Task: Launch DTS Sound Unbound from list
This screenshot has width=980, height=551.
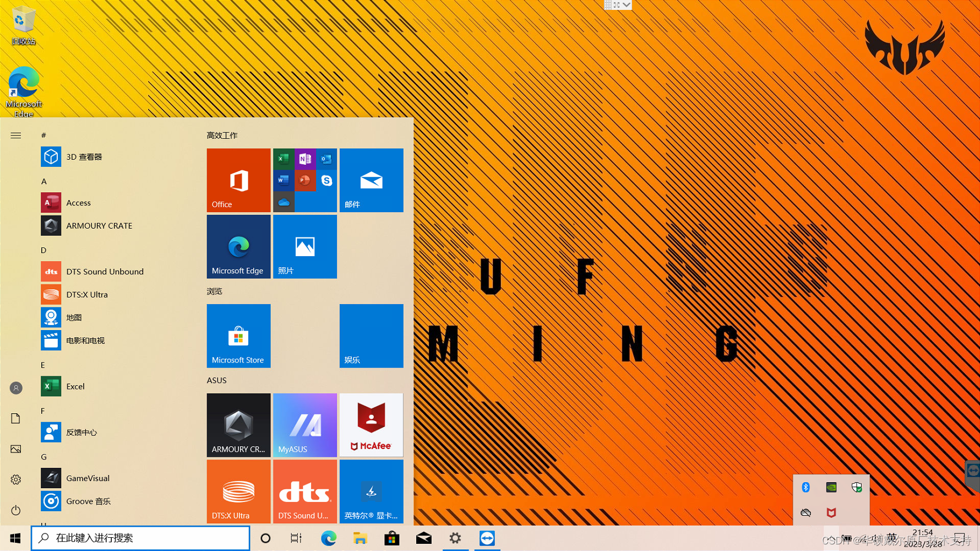Action: point(116,272)
